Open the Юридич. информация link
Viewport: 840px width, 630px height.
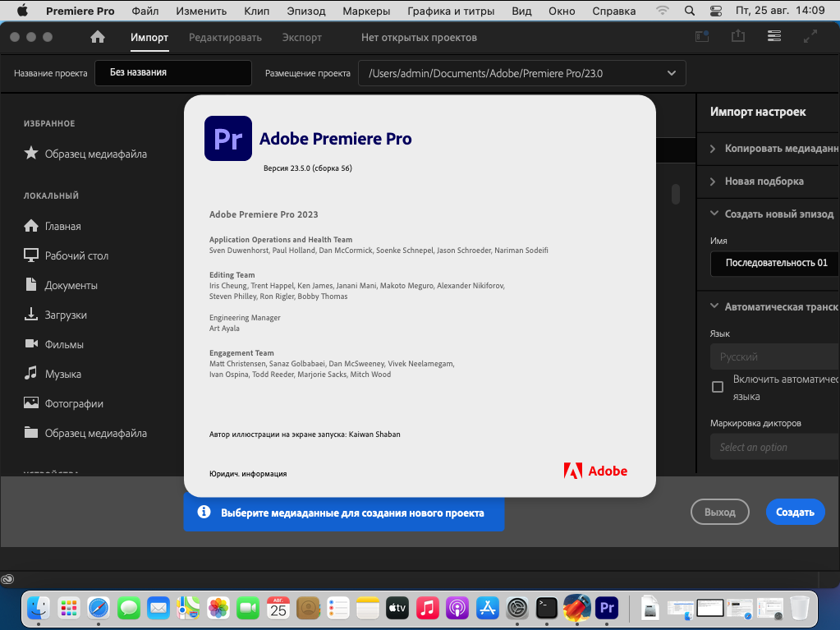point(248,474)
